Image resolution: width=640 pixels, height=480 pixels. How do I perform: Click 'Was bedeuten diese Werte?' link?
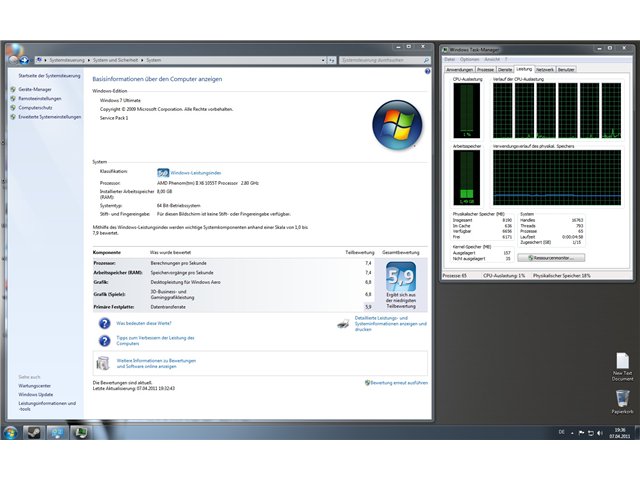pyautogui.click(x=144, y=323)
